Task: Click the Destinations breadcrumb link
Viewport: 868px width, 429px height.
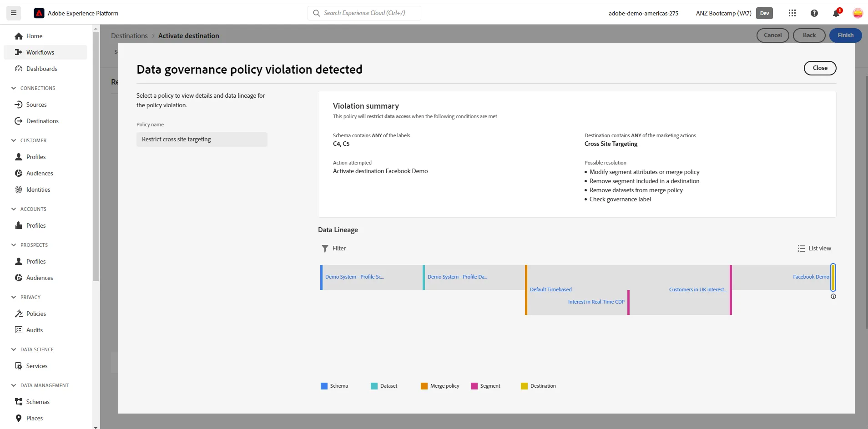Action: [x=129, y=36]
